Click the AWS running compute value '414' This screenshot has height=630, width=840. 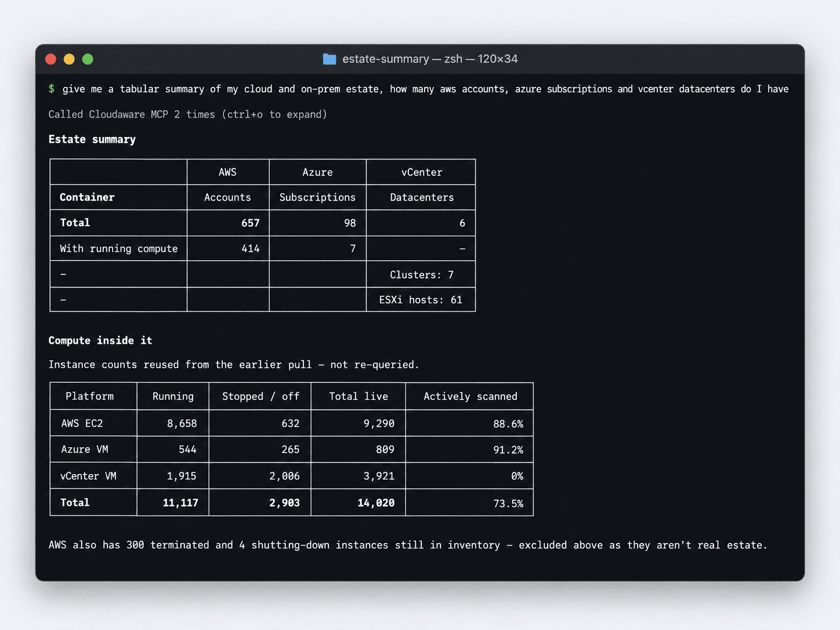(251, 248)
